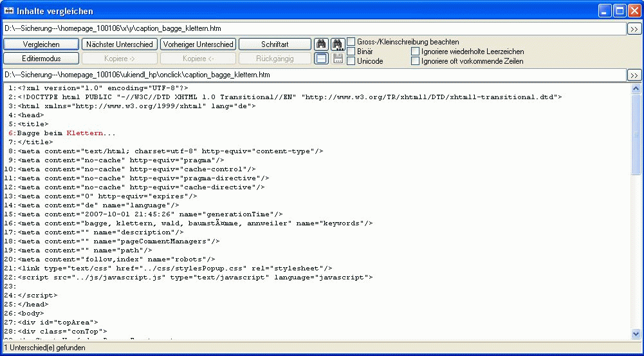
Task: Enable Gross-/Kleinschreibung beachten option
Action: point(351,42)
